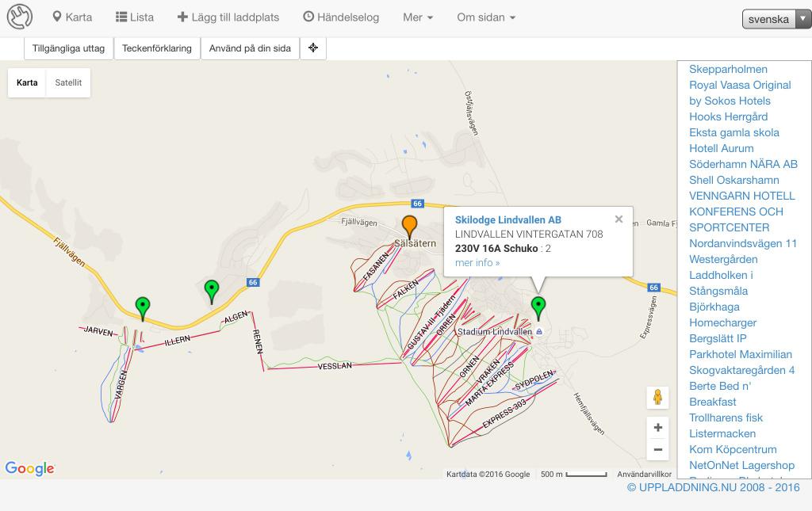Screen dimensions: 812x511
Task: Click the Google logo on map
Action: click(30, 468)
